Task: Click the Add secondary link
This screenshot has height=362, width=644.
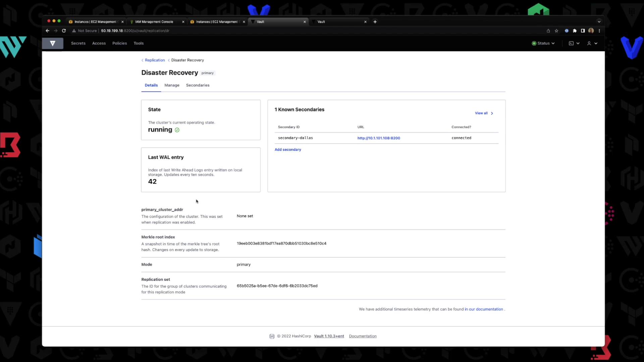Action: [x=287, y=149]
